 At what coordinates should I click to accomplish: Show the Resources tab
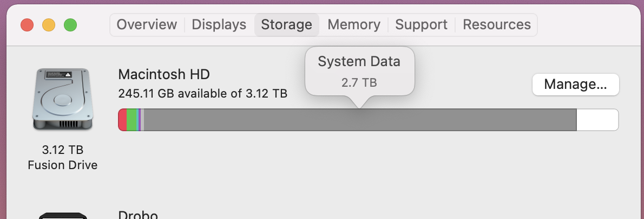pyautogui.click(x=497, y=25)
